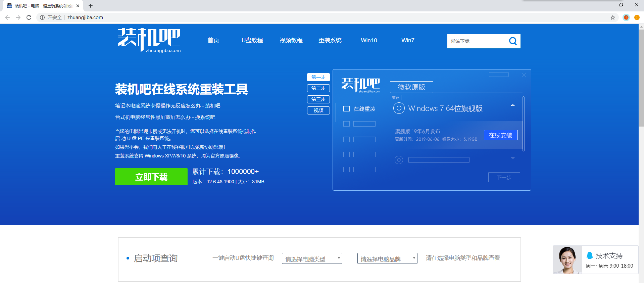Bookmark this page with star icon
The width and height of the screenshot is (644, 283).
[612, 17]
